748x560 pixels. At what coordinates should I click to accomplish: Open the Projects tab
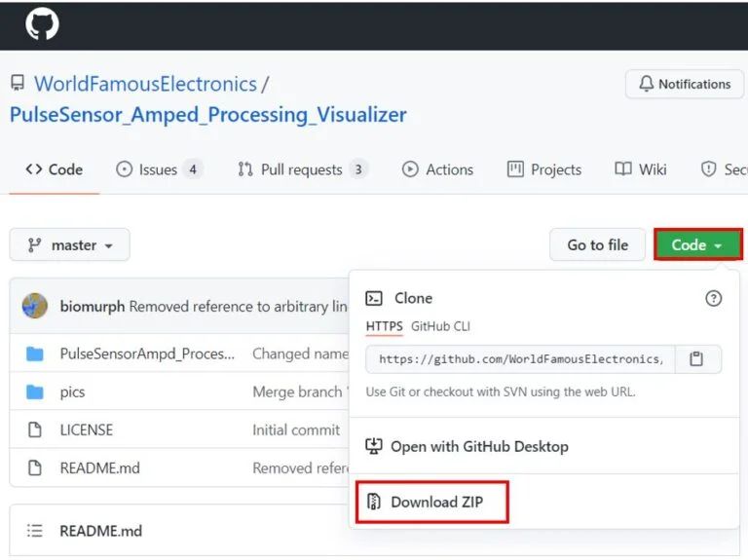coord(544,169)
